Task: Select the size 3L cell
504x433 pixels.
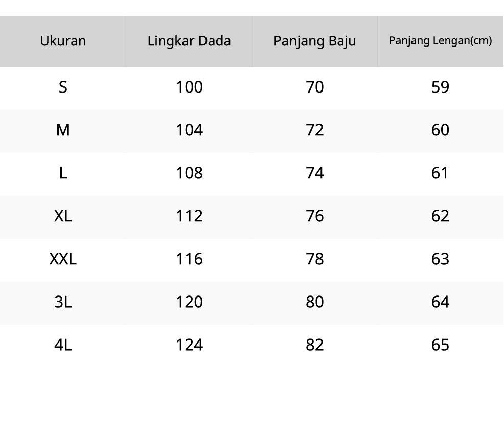Action: tap(63, 302)
